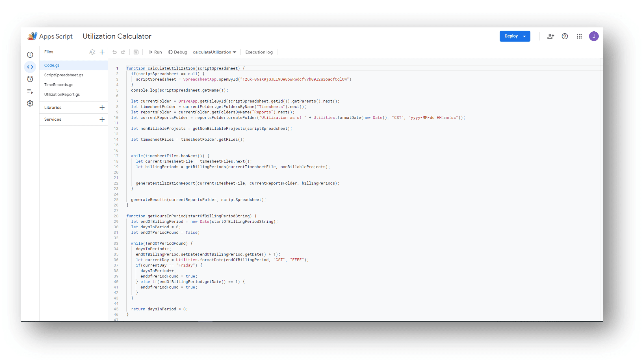The width and height of the screenshot is (644, 364).
Task: Click the Deploy button
Action: point(511,36)
